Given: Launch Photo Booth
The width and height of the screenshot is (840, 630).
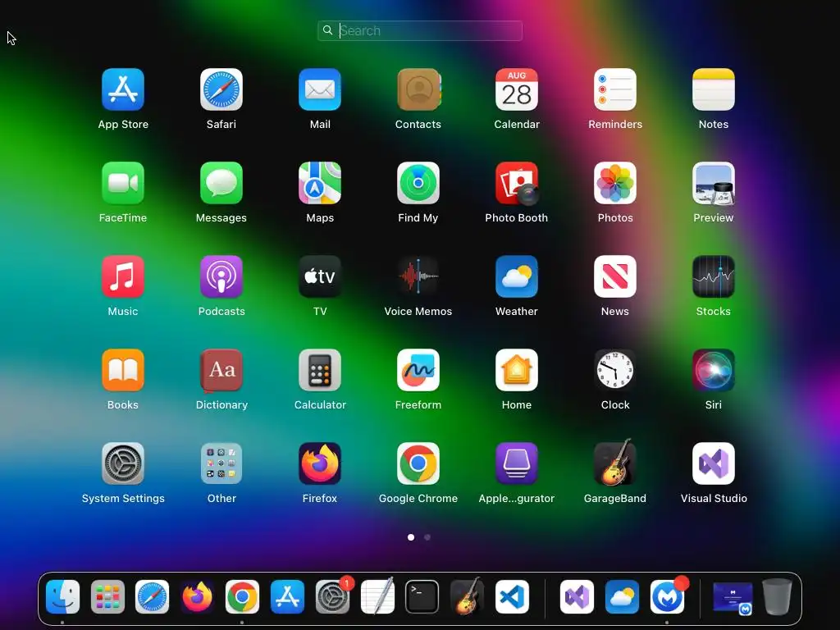Looking at the screenshot, I should [x=517, y=183].
